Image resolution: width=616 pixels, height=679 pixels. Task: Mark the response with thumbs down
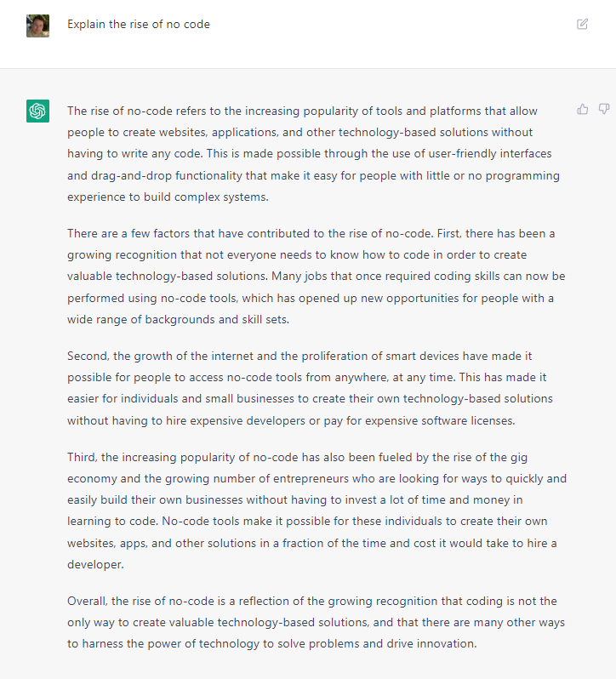point(604,109)
